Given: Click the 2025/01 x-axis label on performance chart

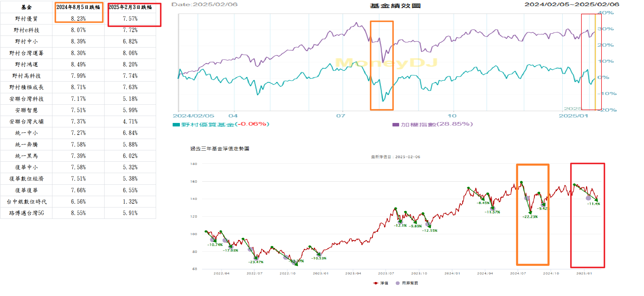Looking at the screenshot, I should point(573,116).
